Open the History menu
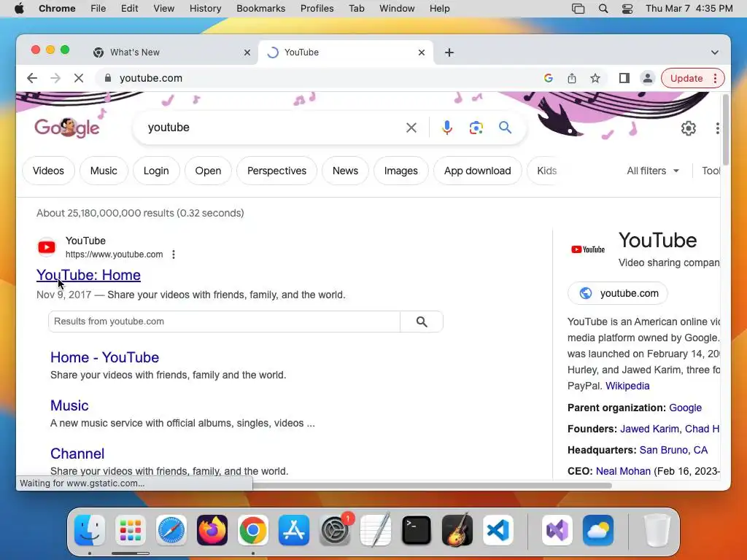The height and width of the screenshot is (560, 747). [205, 9]
